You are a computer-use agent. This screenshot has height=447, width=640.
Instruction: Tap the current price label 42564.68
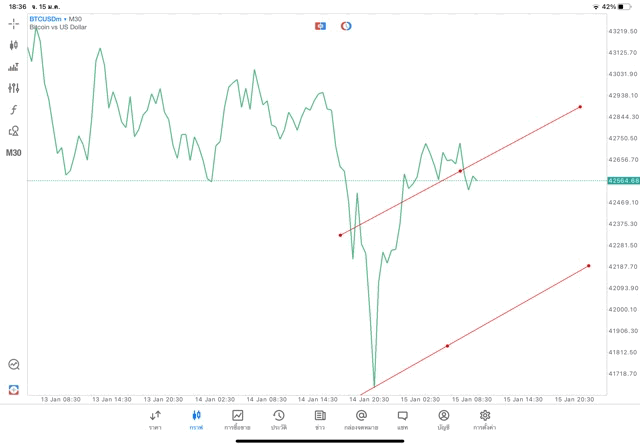tap(621, 181)
